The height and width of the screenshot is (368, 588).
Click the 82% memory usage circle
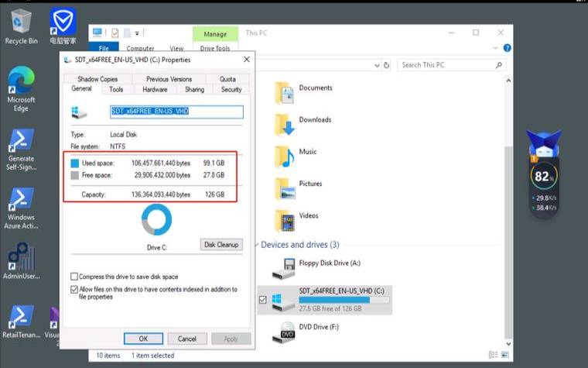pyautogui.click(x=544, y=176)
